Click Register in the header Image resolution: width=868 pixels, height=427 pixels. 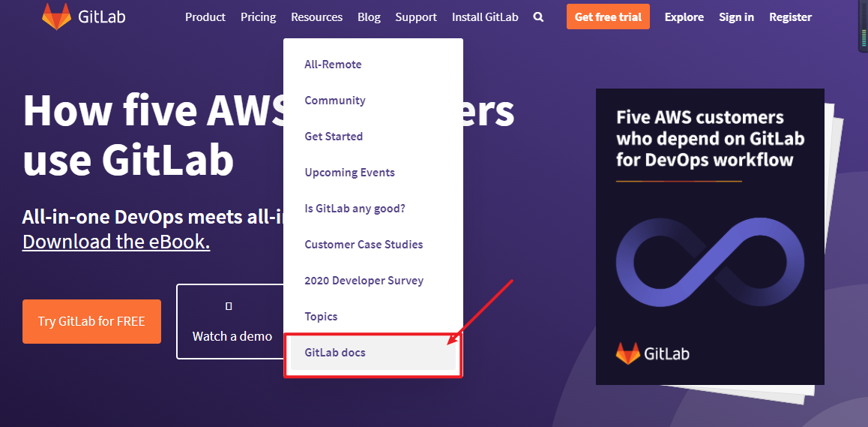(x=791, y=17)
